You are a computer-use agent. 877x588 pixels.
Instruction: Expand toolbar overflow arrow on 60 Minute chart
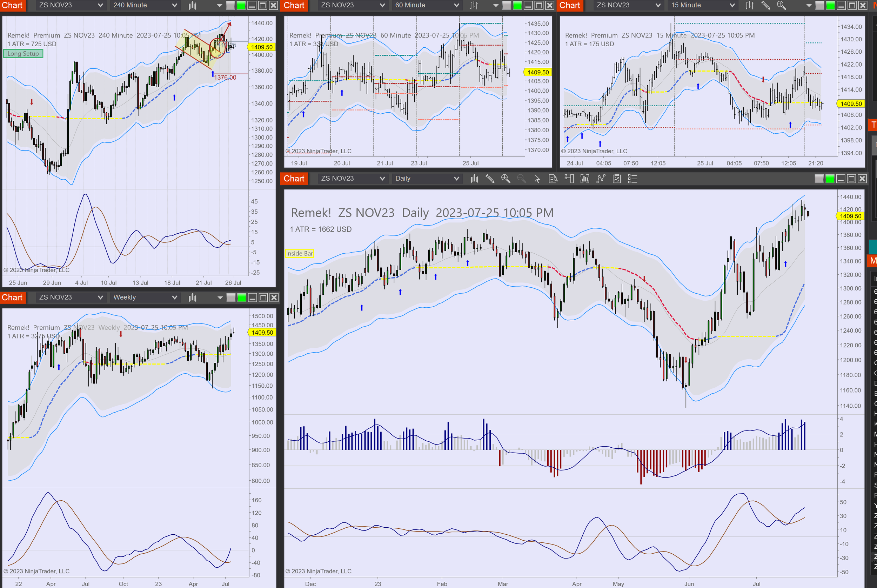(x=496, y=6)
